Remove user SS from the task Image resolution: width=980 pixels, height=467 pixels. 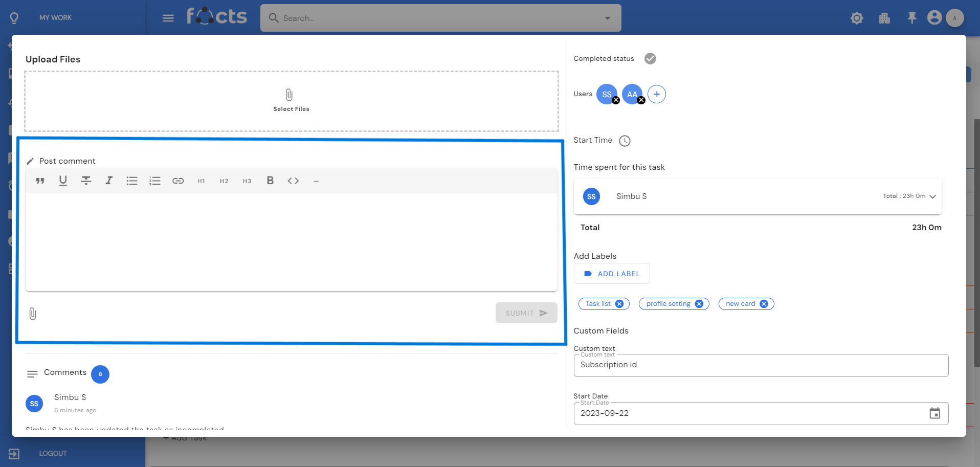click(x=616, y=100)
